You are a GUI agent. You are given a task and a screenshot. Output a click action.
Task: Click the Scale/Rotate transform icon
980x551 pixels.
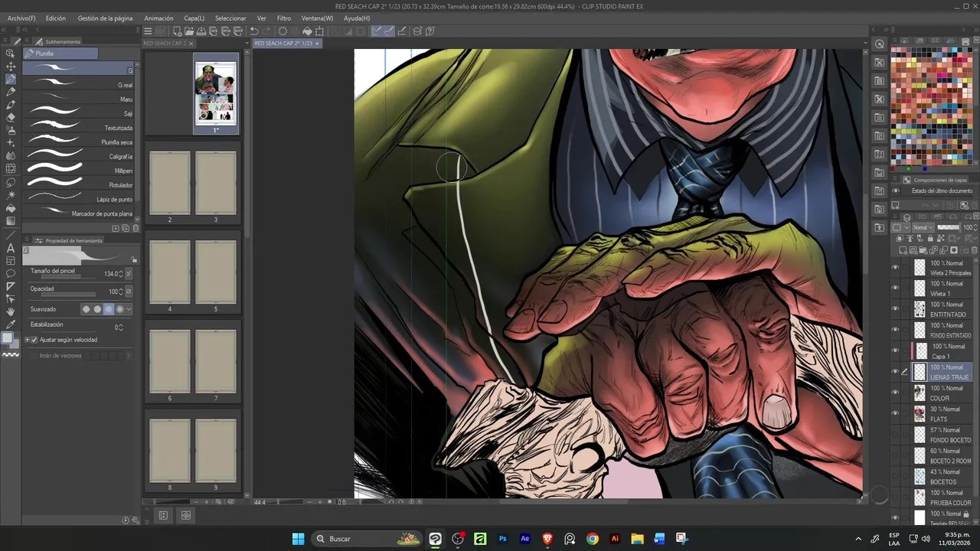319,31
